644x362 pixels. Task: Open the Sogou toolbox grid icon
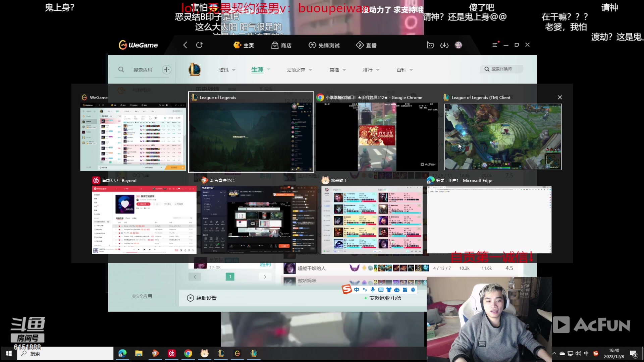pos(405,290)
